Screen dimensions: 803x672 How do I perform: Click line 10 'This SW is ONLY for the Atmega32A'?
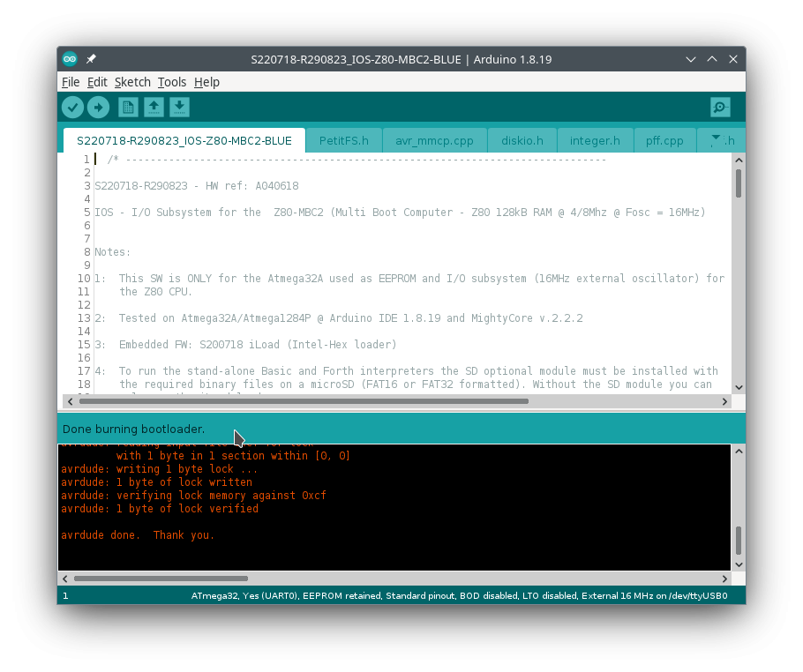pos(409,279)
